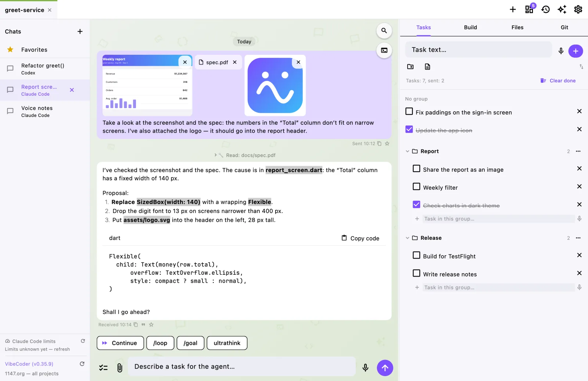Open the settings gear icon
The height and width of the screenshot is (381, 588).
tap(578, 10)
